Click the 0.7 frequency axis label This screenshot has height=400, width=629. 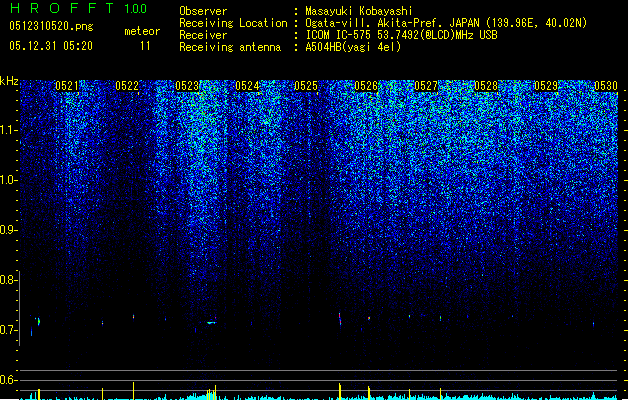[x=9, y=330]
